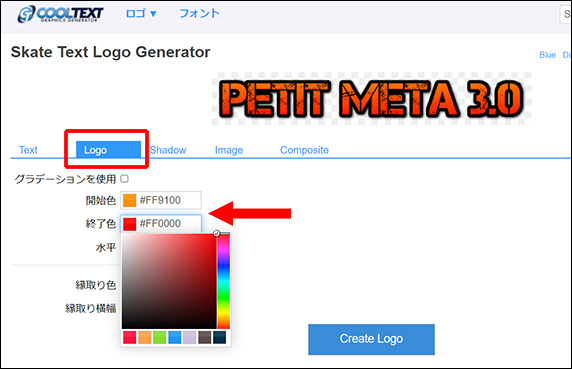Select the Logo tab
The height and width of the screenshot is (369, 572).
pyautogui.click(x=108, y=150)
